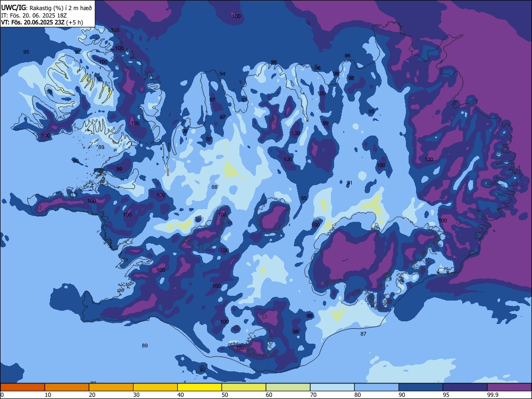Click legend tick label '50'

(225, 395)
